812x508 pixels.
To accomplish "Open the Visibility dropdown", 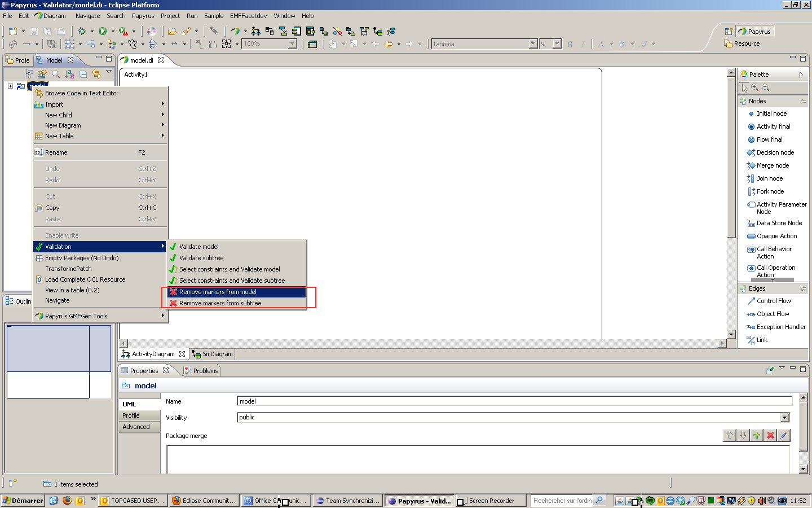I will [784, 418].
